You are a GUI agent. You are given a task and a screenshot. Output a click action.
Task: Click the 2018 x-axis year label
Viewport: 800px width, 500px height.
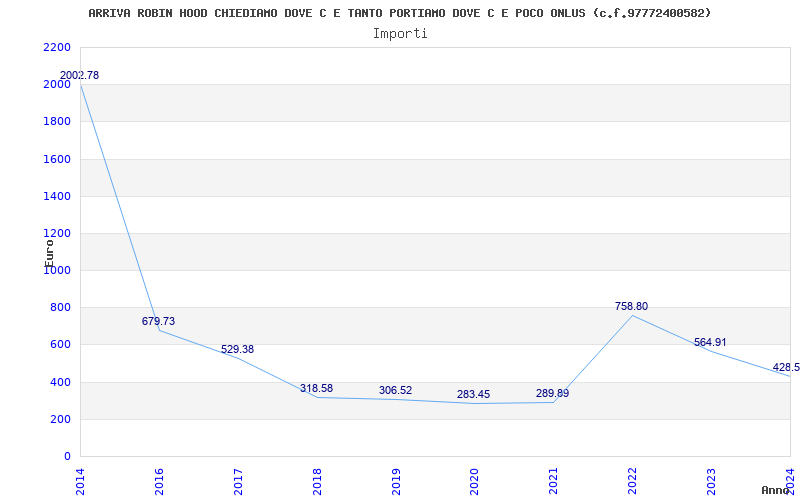point(317,481)
